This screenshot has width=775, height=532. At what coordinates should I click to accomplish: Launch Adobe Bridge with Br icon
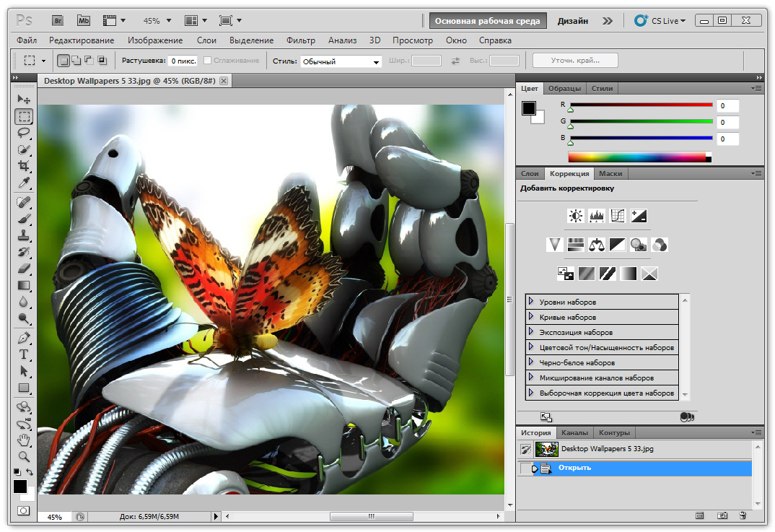pyautogui.click(x=59, y=20)
